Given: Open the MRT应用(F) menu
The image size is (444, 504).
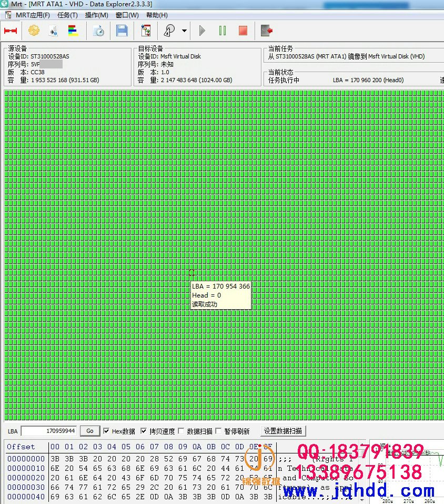Looking at the screenshot, I should tap(33, 15).
